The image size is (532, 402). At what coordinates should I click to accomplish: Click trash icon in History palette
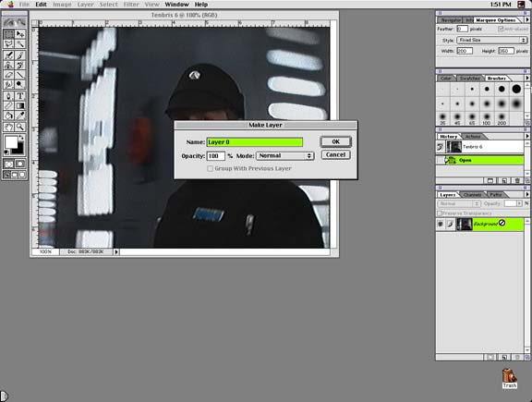[516, 180]
